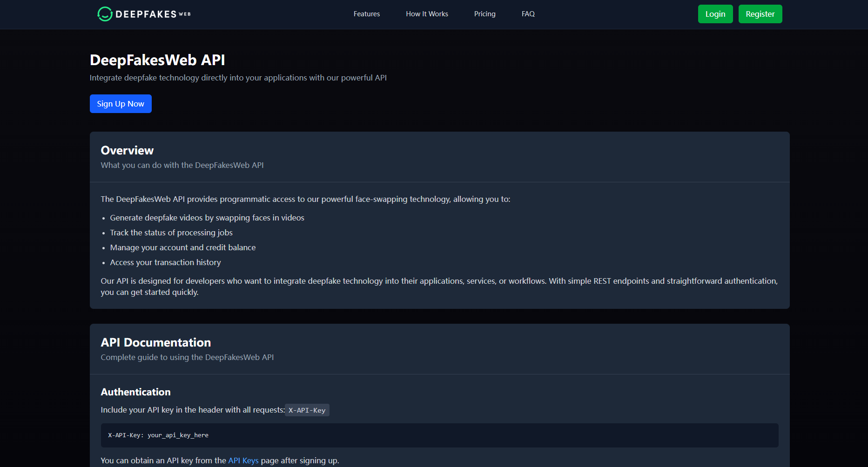Screen dimensions: 868x467
Task: Go to How It Works section
Action: [427, 14]
